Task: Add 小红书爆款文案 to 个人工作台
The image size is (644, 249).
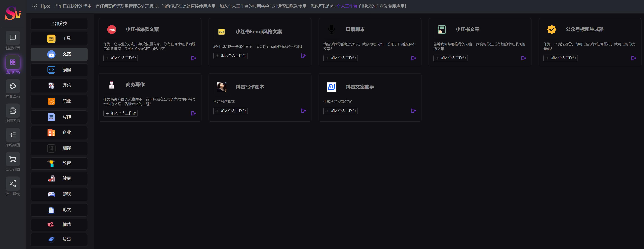Action: tap(120, 58)
